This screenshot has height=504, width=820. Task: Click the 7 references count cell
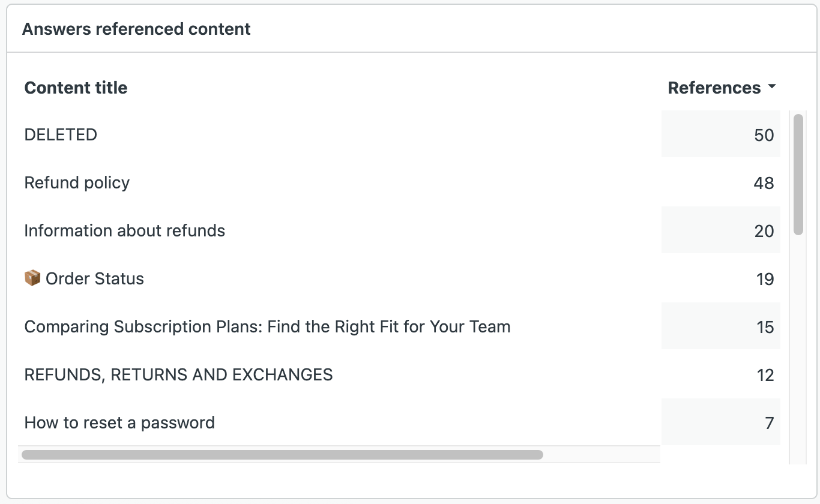769,423
